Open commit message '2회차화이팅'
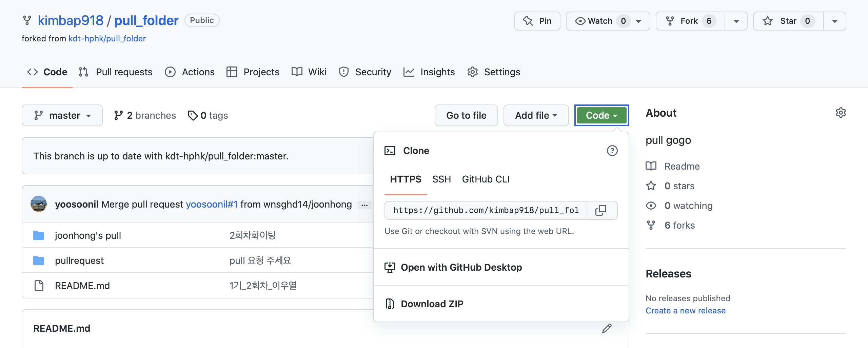868x348 pixels. [x=253, y=235]
